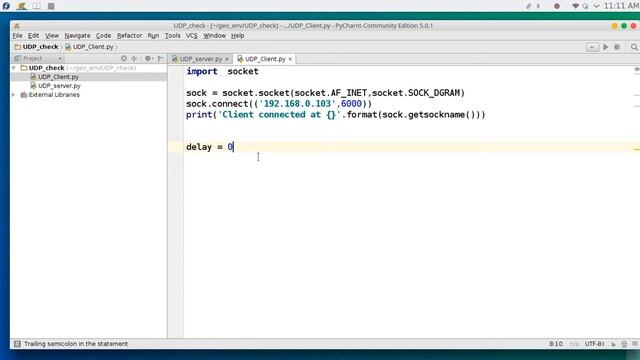
Task: Close the UDP_Client.py tab
Action: pos(290,59)
